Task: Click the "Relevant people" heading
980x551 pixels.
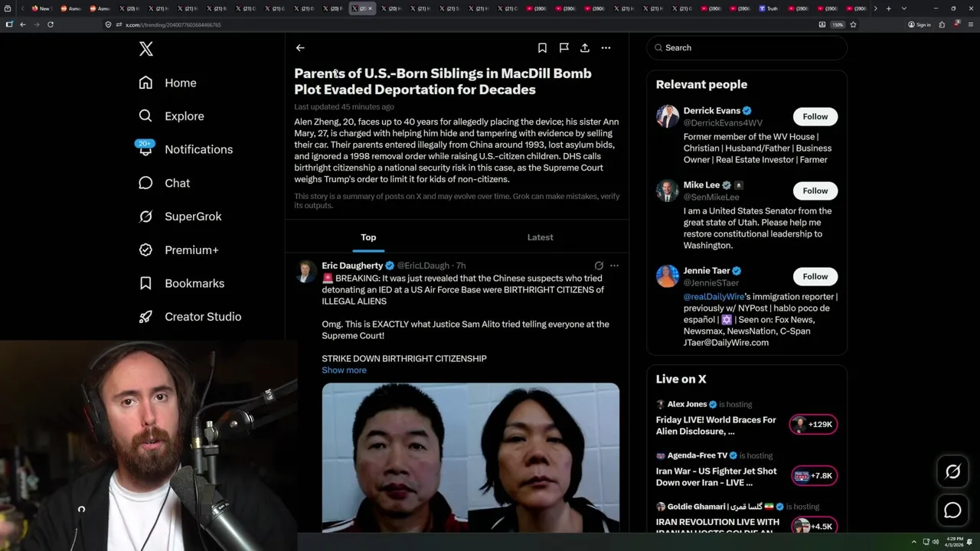Action: tap(701, 84)
